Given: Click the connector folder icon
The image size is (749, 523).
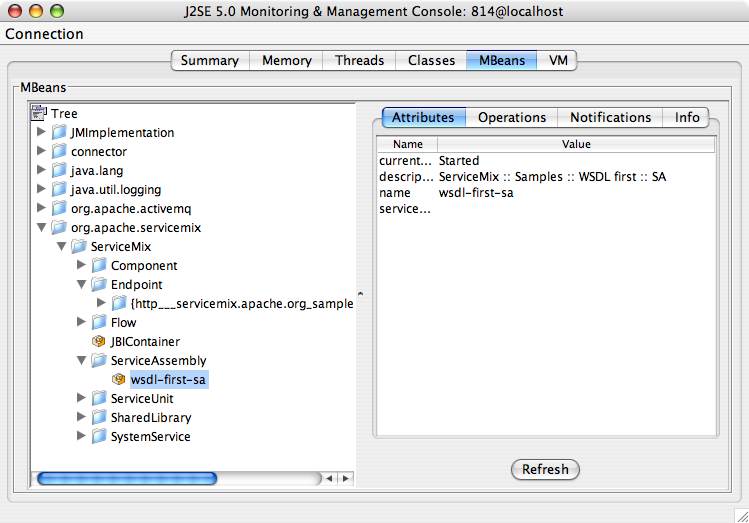Looking at the screenshot, I should click(59, 151).
